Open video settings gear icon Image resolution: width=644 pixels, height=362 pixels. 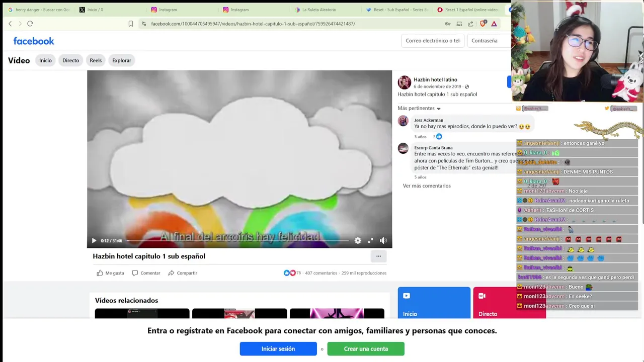coord(358,241)
